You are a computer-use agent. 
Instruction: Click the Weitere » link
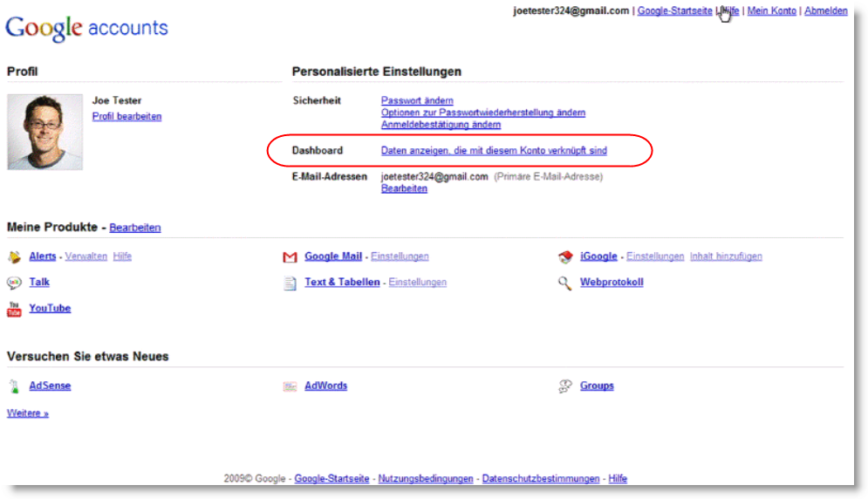[28, 414]
